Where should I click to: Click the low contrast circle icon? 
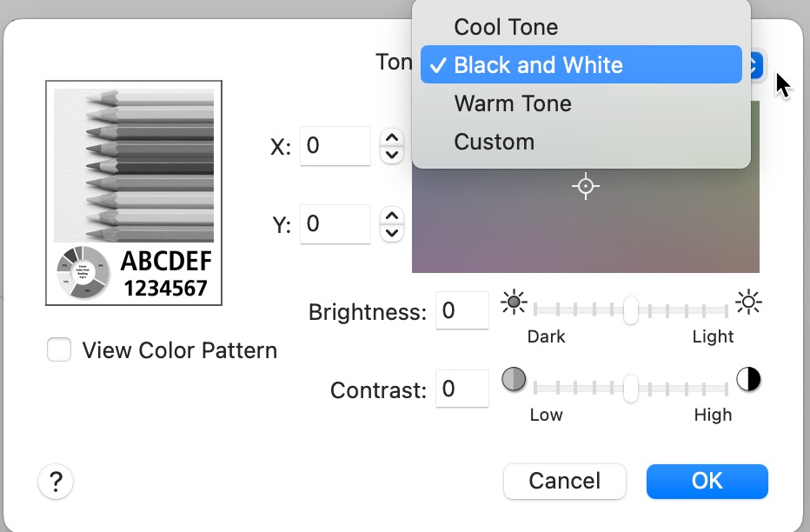click(515, 380)
